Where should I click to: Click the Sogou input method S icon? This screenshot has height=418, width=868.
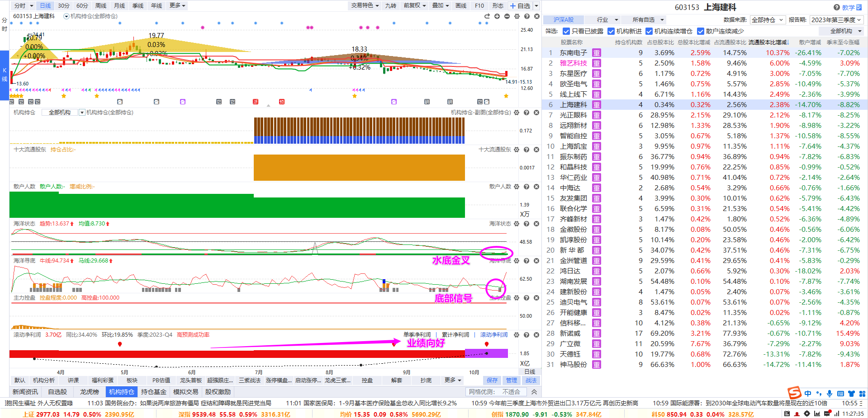[794, 393]
